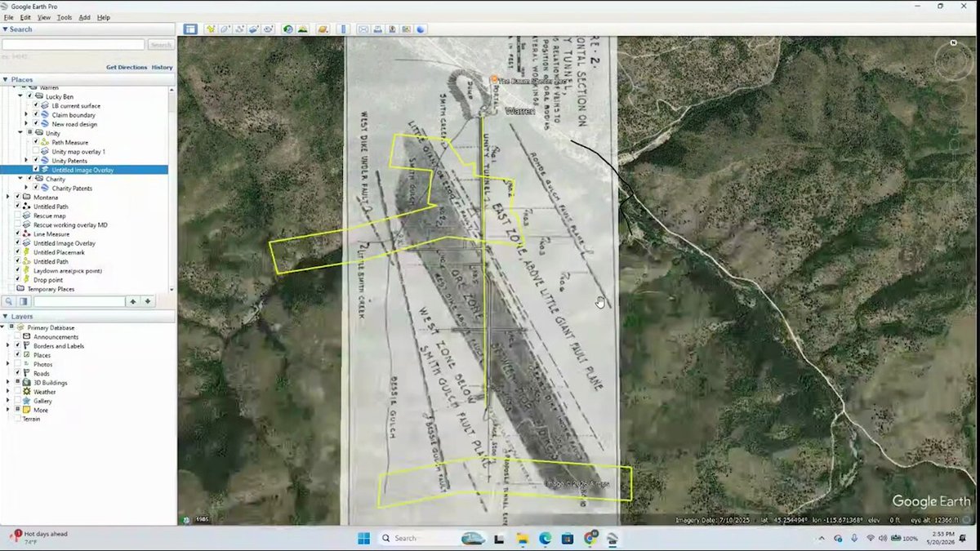The image size is (980, 551).
Task: Open the sunlight toolbar icon
Action: [x=303, y=29]
